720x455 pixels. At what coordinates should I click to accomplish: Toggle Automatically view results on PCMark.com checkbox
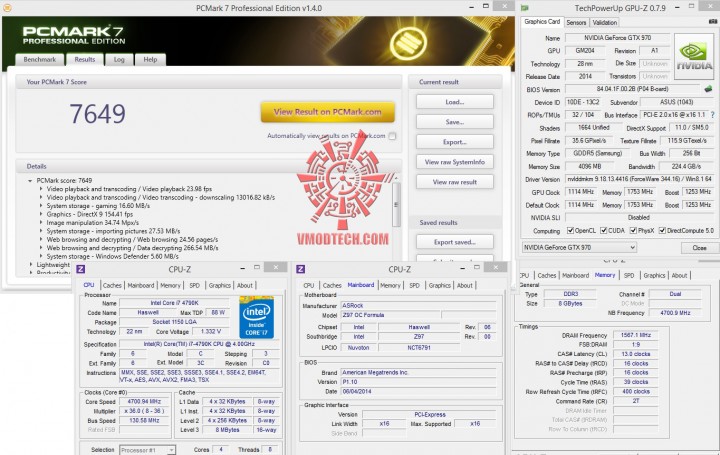[392, 136]
